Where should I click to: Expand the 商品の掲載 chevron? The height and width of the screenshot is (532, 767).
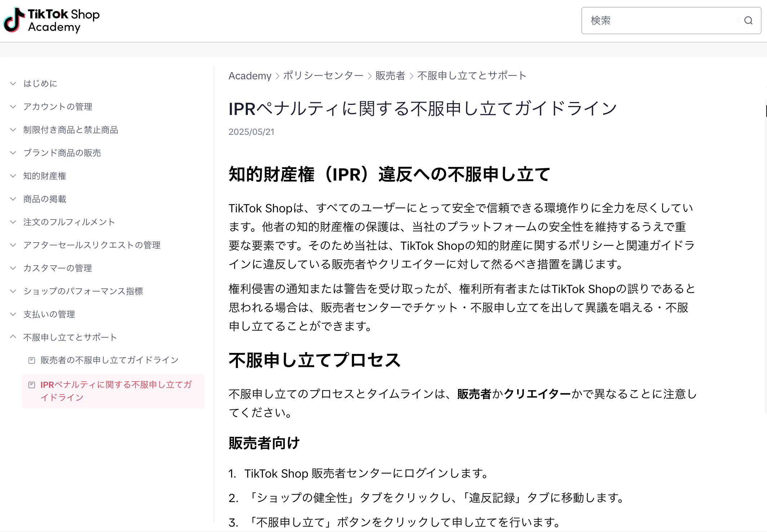tap(13, 199)
